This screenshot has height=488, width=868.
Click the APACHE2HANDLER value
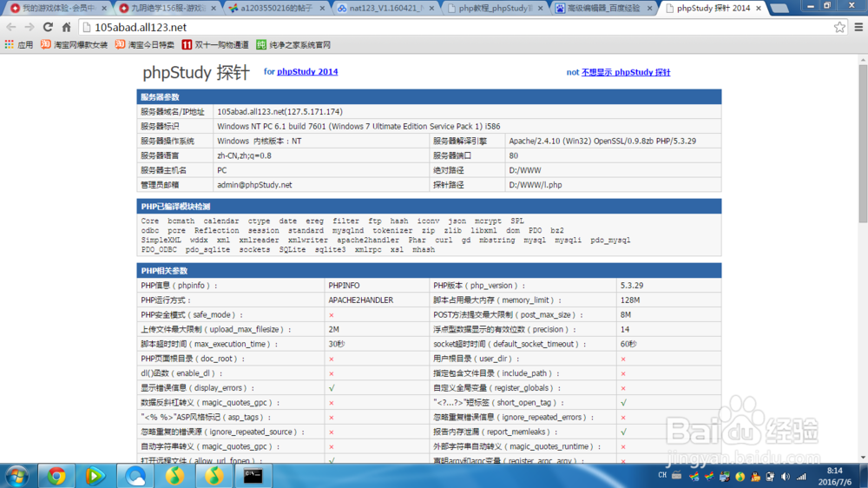click(x=360, y=300)
